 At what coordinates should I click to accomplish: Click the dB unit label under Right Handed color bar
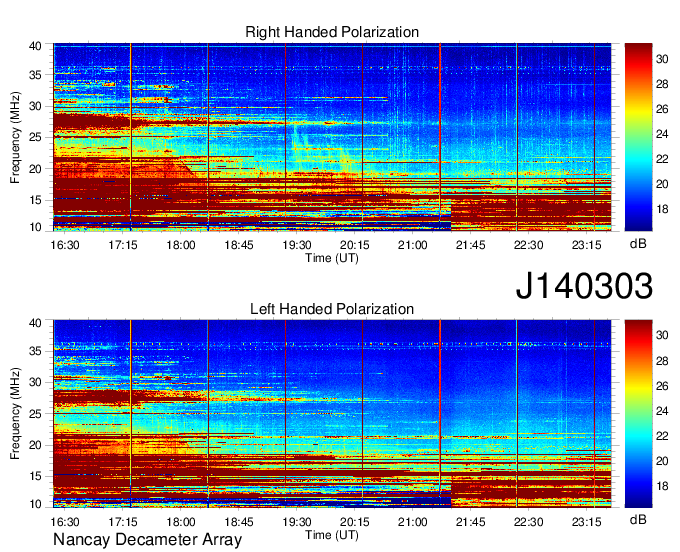click(x=638, y=244)
